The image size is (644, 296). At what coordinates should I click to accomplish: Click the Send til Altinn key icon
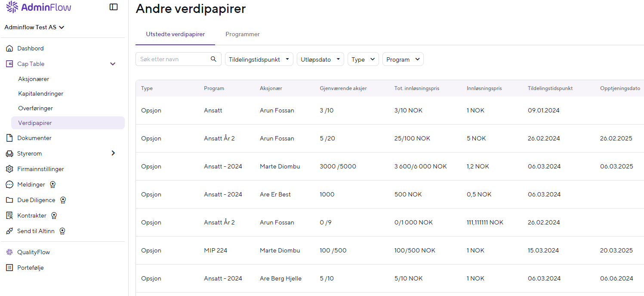[x=9, y=231]
